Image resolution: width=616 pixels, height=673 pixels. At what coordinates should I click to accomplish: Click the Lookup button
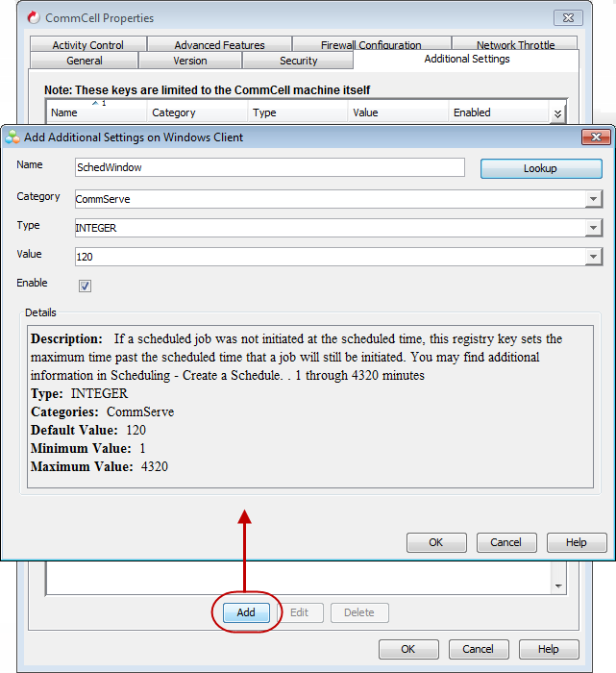(x=541, y=168)
